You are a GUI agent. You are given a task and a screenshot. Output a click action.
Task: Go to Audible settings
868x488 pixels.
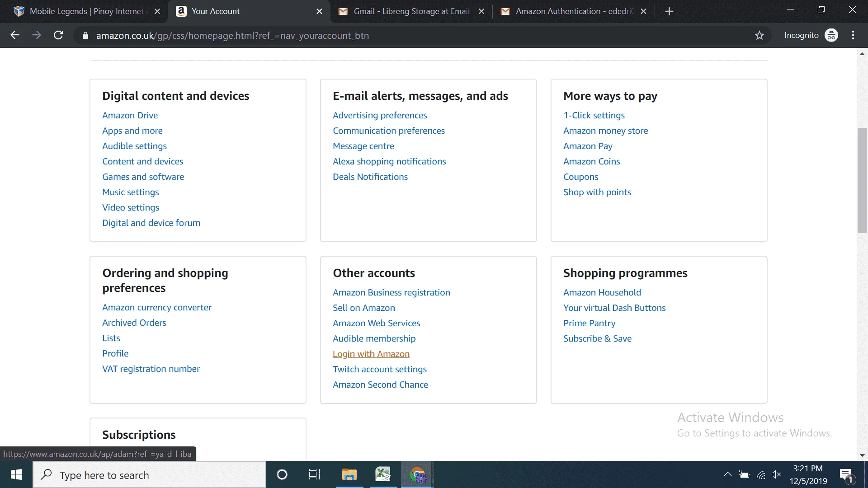point(134,146)
